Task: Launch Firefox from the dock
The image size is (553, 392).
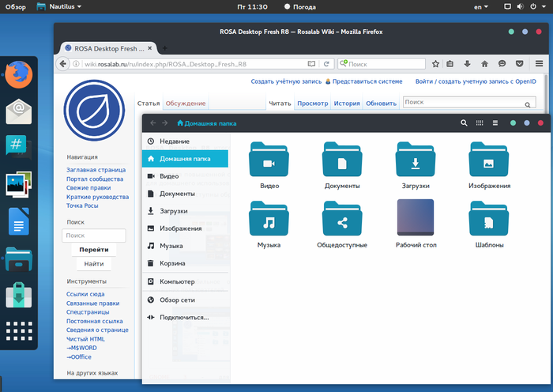Action: point(19,74)
